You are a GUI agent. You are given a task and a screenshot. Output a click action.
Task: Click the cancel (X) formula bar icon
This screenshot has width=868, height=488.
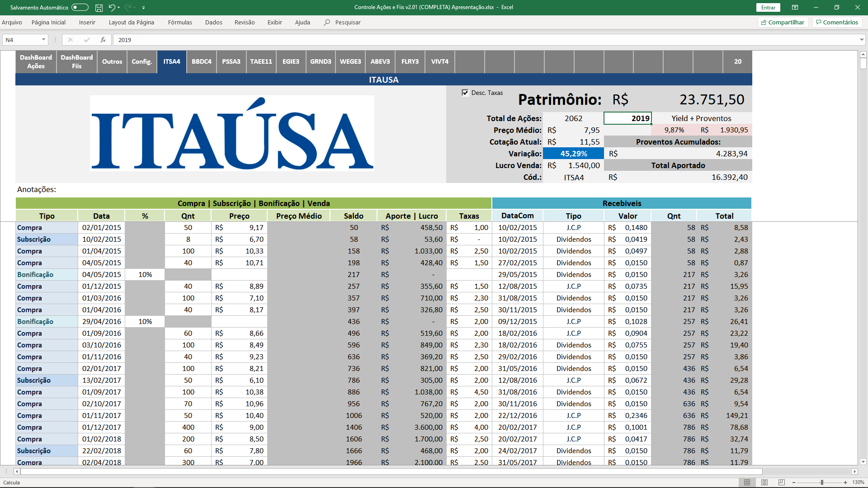[x=71, y=40]
